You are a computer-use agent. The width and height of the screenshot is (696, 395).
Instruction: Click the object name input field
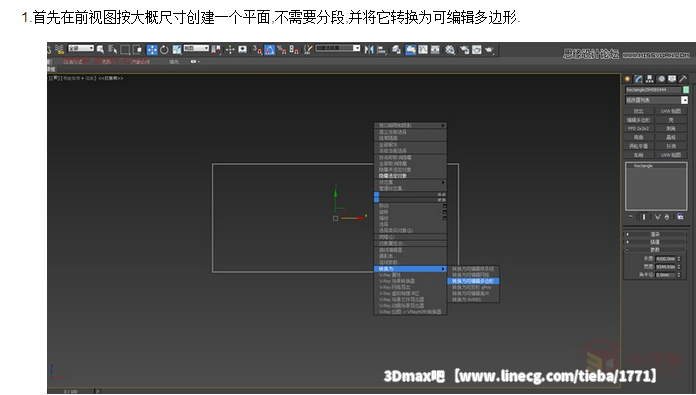653,90
